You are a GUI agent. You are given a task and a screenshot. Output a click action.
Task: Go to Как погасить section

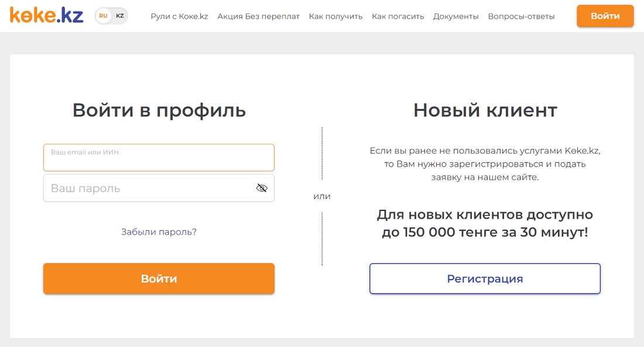pos(398,16)
